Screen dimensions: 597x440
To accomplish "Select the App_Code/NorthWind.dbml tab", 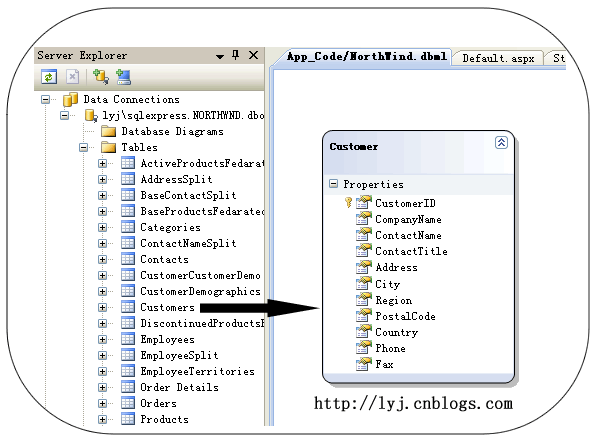I will tap(366, 57).
